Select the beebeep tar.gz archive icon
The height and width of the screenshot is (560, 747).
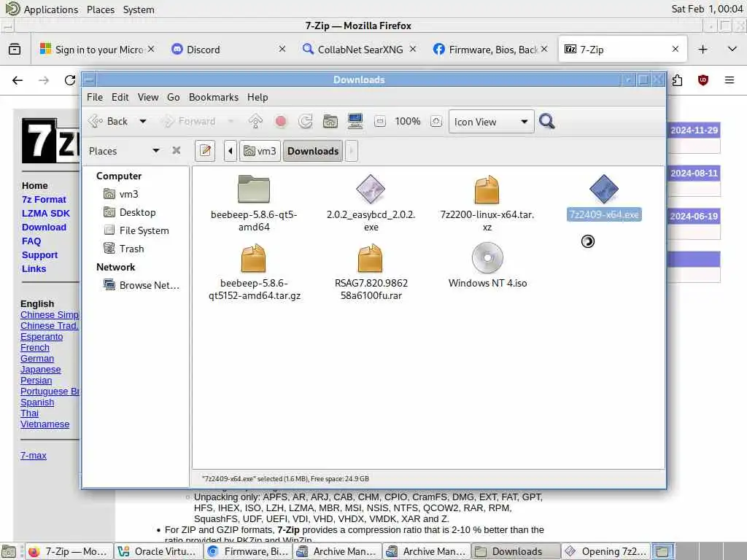[x=253, y=257]
